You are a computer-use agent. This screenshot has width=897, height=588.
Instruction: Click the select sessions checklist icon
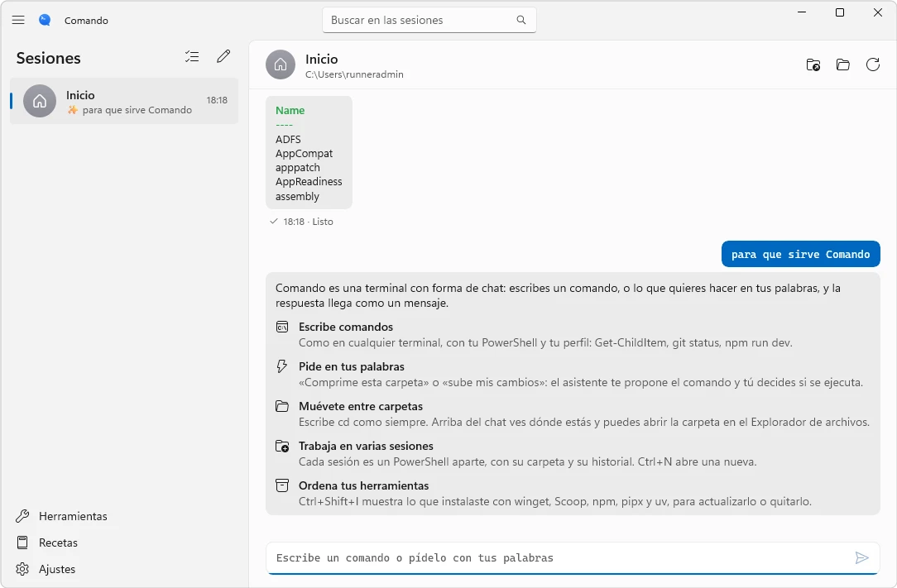coord(192,56)
